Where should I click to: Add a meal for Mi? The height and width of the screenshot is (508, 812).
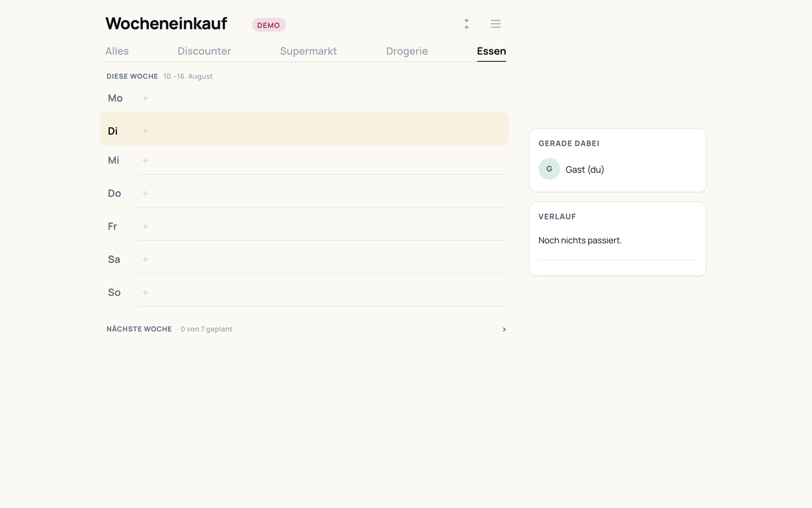point(145,161)
